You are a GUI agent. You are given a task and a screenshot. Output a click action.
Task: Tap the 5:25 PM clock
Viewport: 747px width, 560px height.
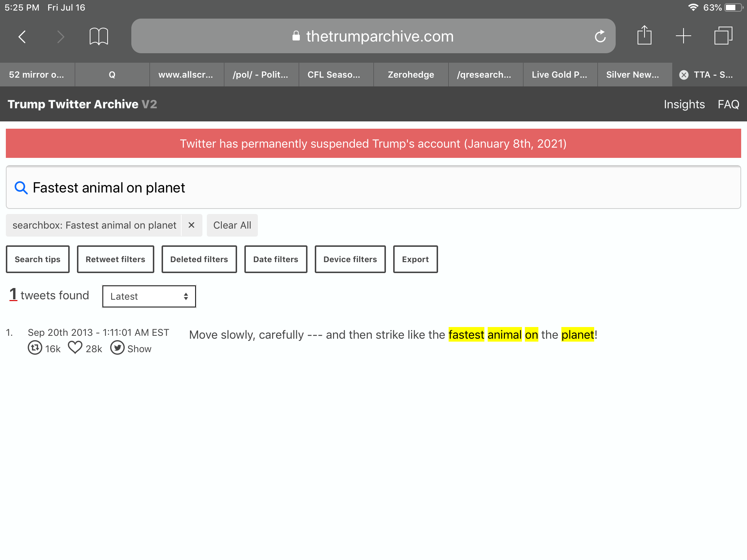(22, 7)
